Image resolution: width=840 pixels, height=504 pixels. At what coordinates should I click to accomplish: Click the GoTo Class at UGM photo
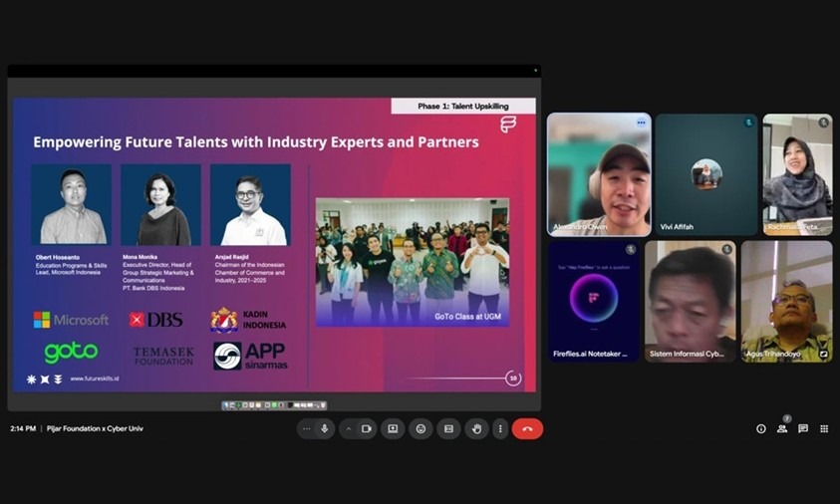[413, 261]
